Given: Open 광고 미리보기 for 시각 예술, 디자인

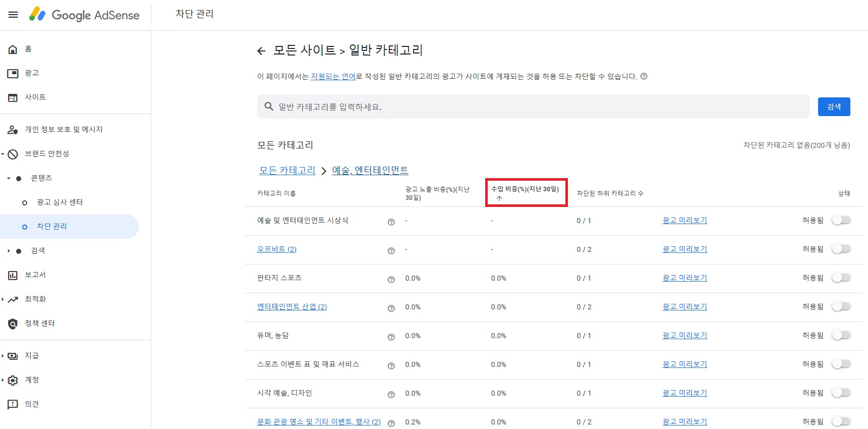Looking at the screenshot, I should click(x=684, y=393).
